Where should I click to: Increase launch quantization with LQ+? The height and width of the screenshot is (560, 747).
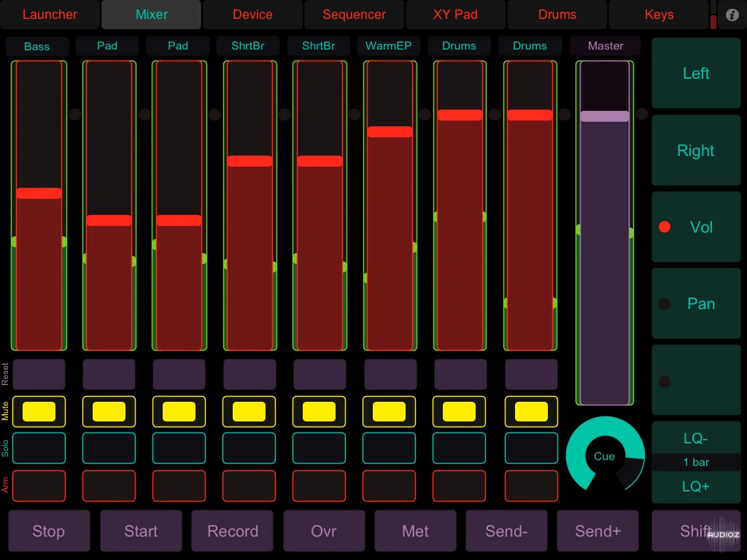tap(696, 486)
